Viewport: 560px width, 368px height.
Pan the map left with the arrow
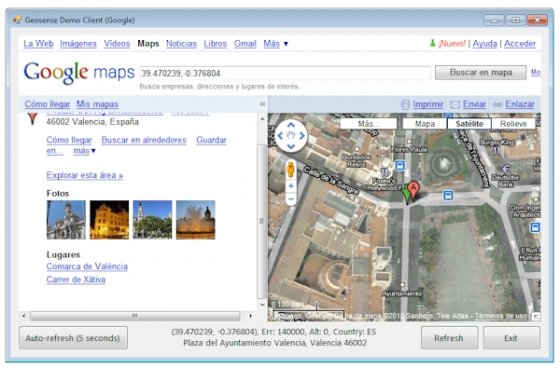[280, 136]
